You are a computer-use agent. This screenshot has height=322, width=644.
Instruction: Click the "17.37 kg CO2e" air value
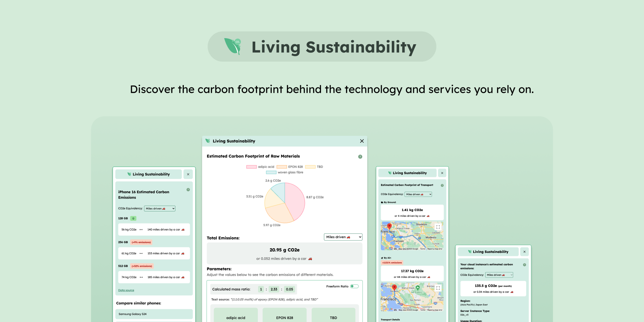(412, 271)
